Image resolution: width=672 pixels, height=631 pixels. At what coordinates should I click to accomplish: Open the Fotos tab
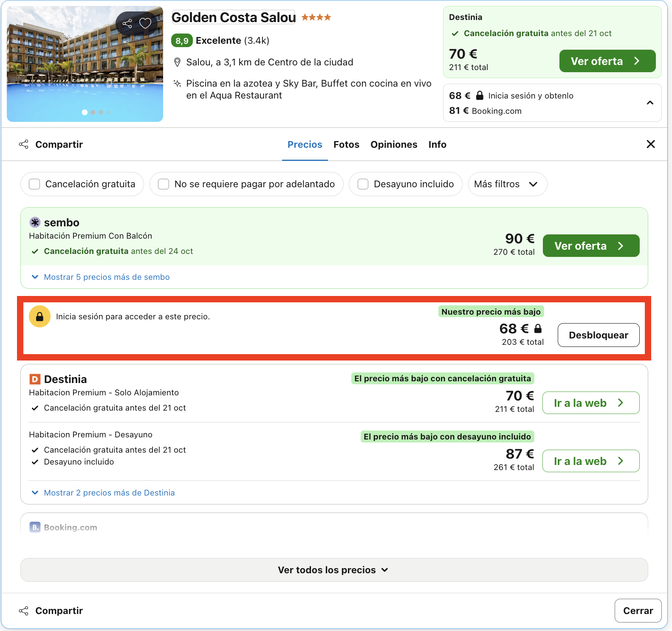tap(346, 144)
